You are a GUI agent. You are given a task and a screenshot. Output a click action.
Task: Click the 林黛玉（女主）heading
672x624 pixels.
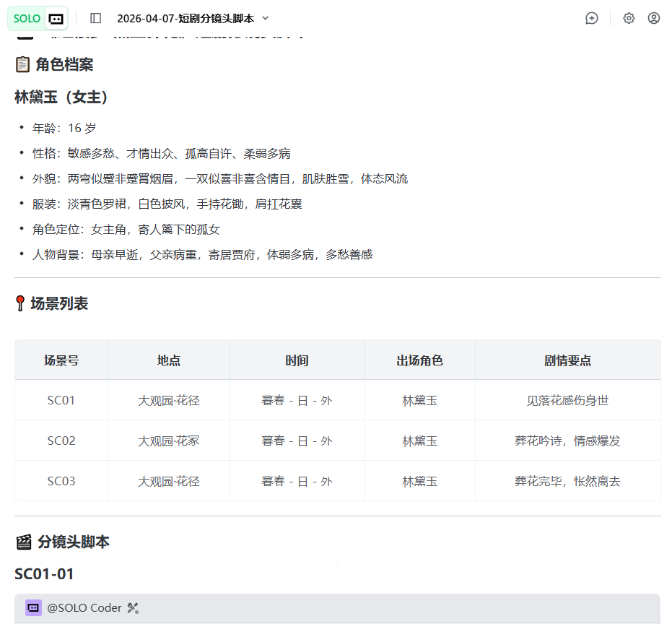coord(61,97)
